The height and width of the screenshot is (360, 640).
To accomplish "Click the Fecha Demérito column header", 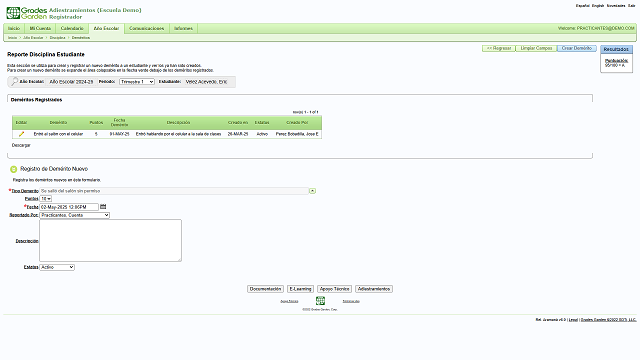I will pos(120,122).
